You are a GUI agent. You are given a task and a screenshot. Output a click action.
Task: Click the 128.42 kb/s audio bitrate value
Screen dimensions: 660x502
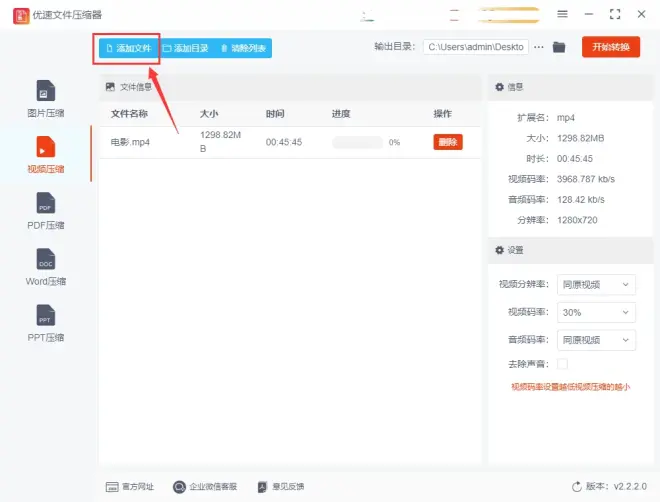(581, 199)
